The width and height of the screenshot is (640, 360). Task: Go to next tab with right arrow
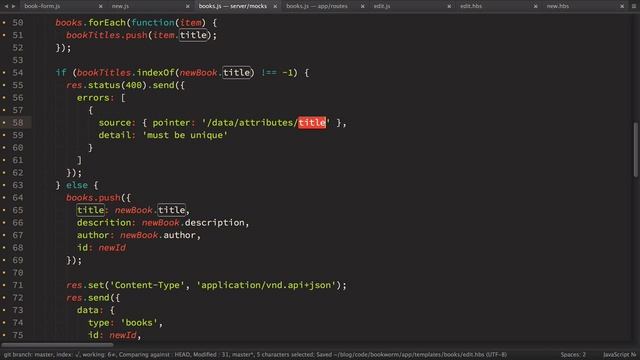[13, 6]
